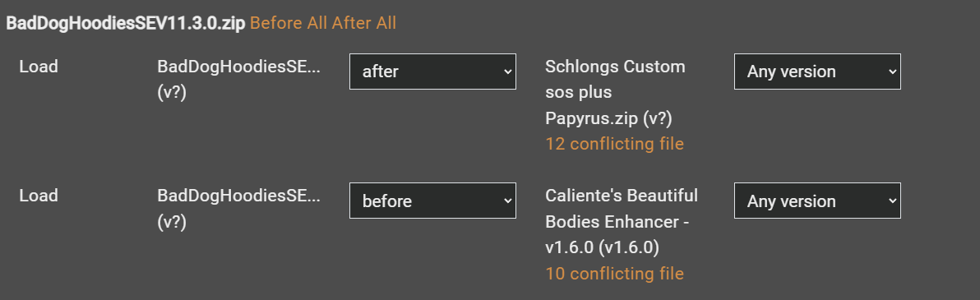980x300 pixels.
Task: Click 'BadDogHoodiesSE...' name in the 'after' rule
Action: 238,67
